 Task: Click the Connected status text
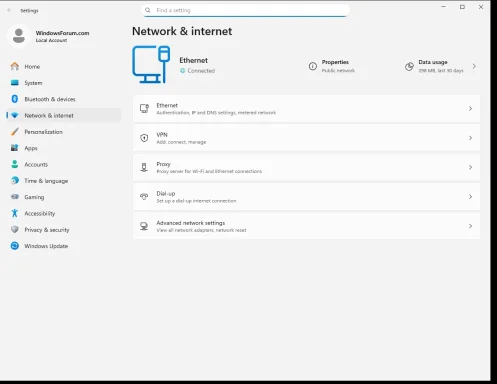click(201, 71)
